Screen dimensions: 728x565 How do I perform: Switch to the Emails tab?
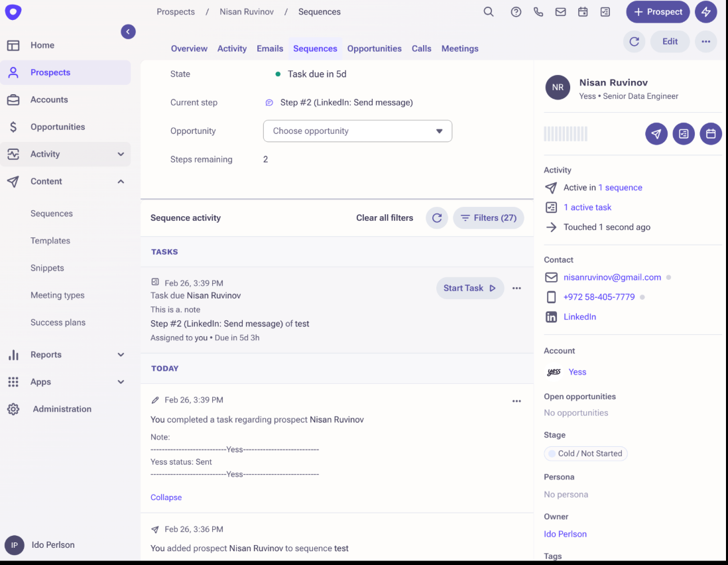pos(270,49)
